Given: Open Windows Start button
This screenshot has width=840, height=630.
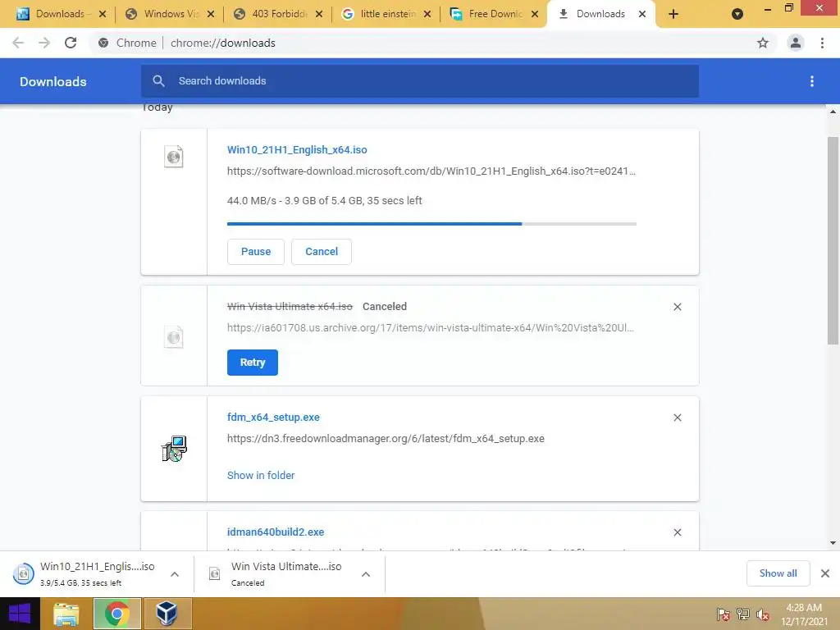Looking at the screenshot, I should pyautogui.click(x=20, y=614).
